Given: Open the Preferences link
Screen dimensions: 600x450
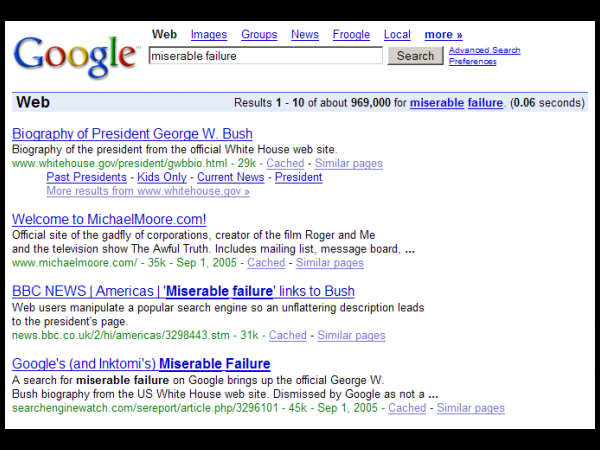Looking at the screenshot, I should 472,61.
